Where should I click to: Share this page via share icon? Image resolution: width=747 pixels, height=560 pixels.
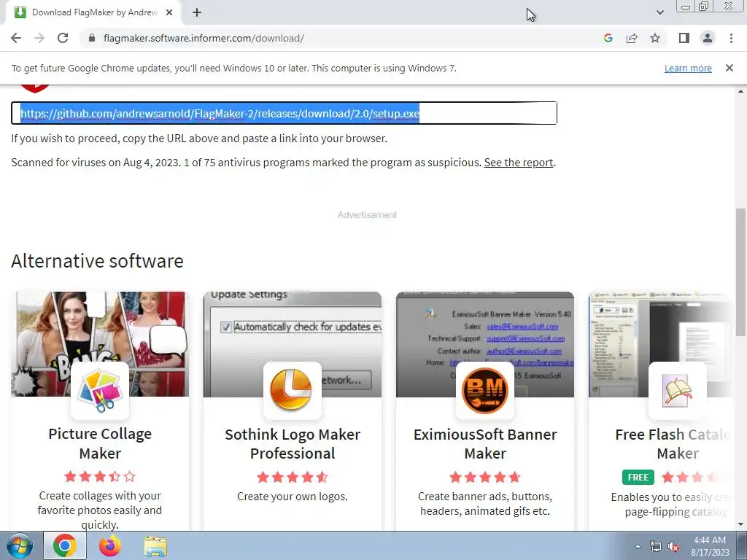(632, 38)
